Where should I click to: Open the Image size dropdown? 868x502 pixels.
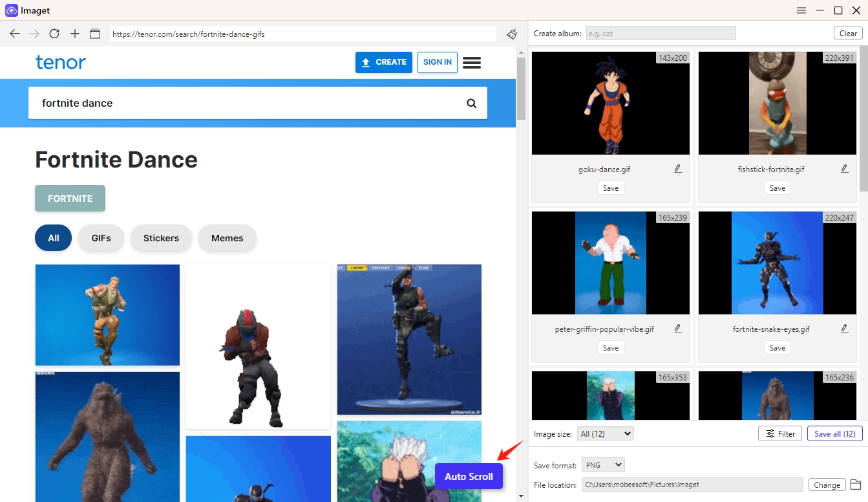point(605,433)
